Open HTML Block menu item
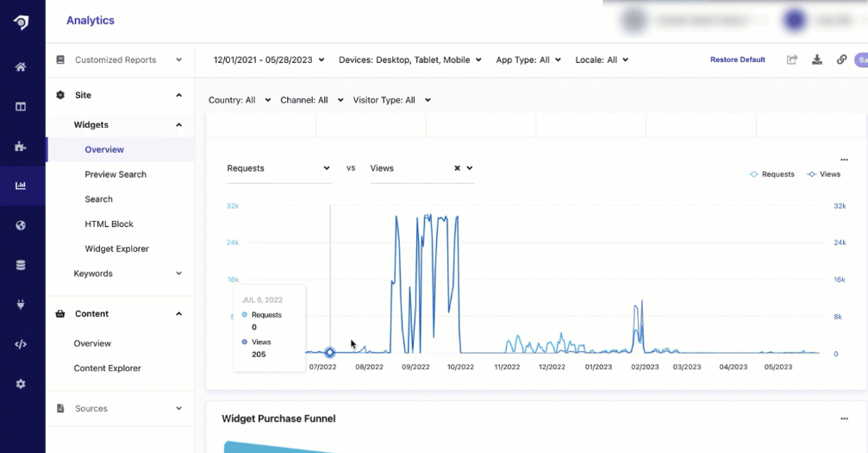Viewport: 868px width, 453px height. click(109, 224)
